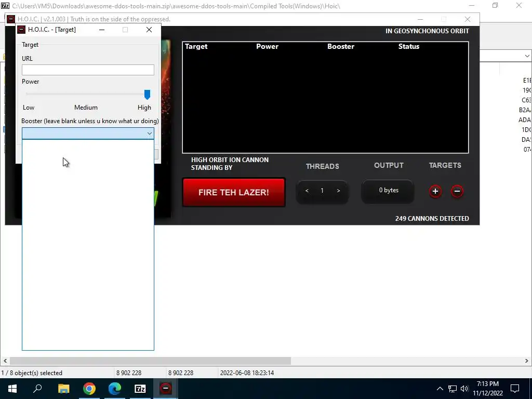The height and width of the screenshot is (399, 532).
Task: Click the High power label
Action: click(144, 108)
